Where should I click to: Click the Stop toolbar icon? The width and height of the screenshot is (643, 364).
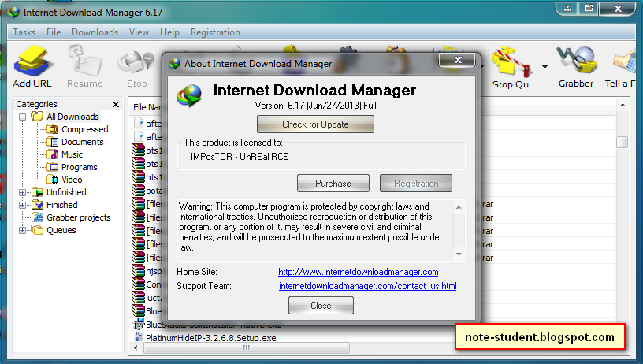coord(136,64)
